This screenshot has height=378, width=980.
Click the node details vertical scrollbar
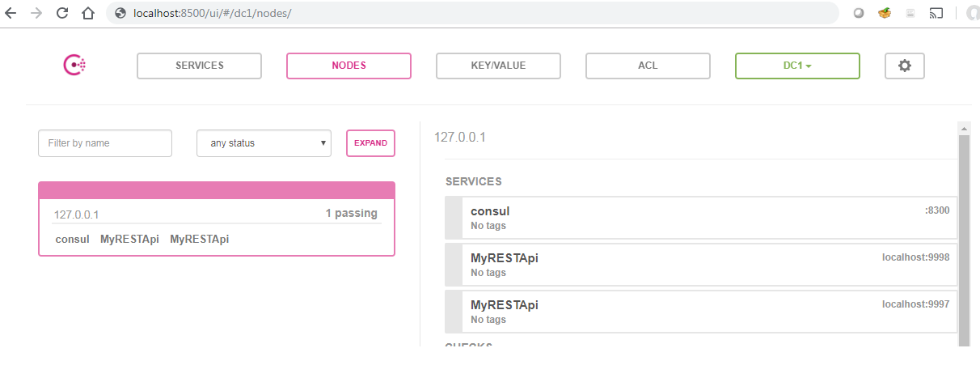tap(964, 235)
